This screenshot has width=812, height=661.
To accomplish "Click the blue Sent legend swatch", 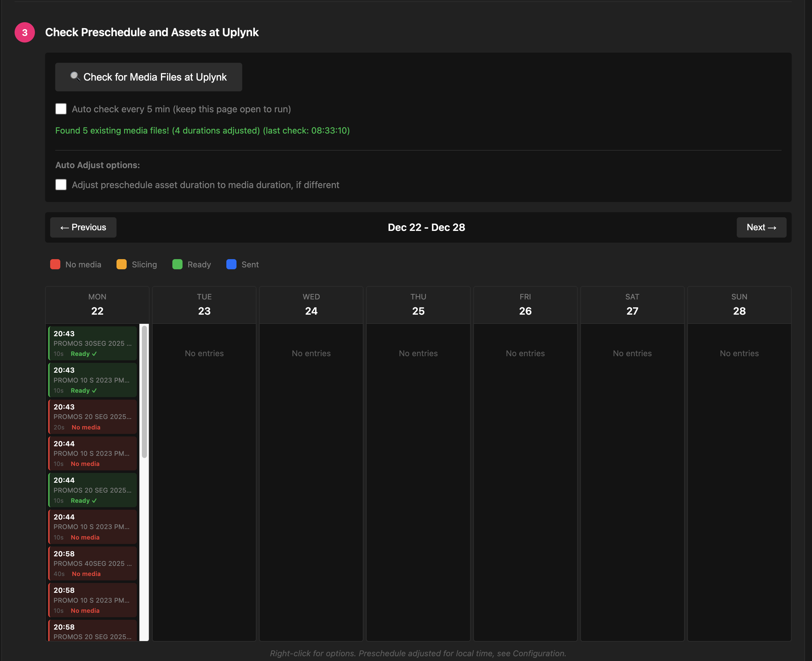I will (231, 264).
